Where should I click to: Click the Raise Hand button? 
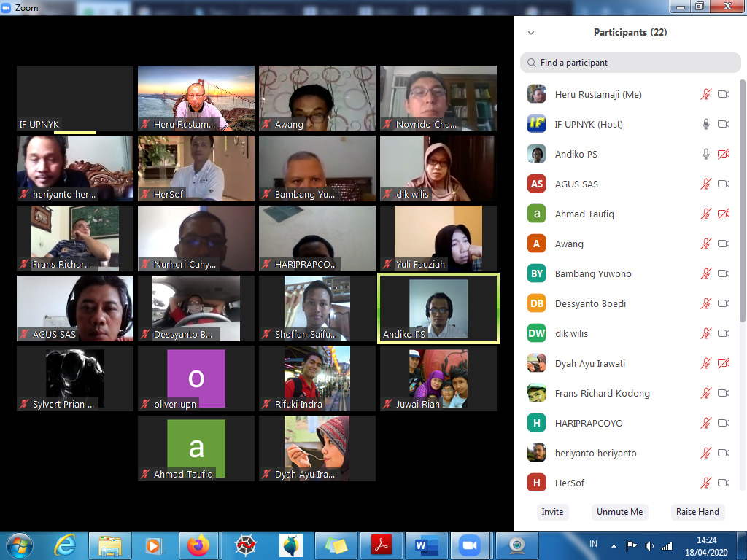point(697,512)
